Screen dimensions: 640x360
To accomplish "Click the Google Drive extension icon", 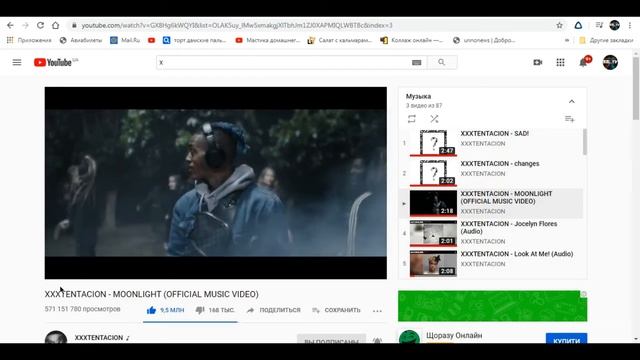I will [578, 25].
